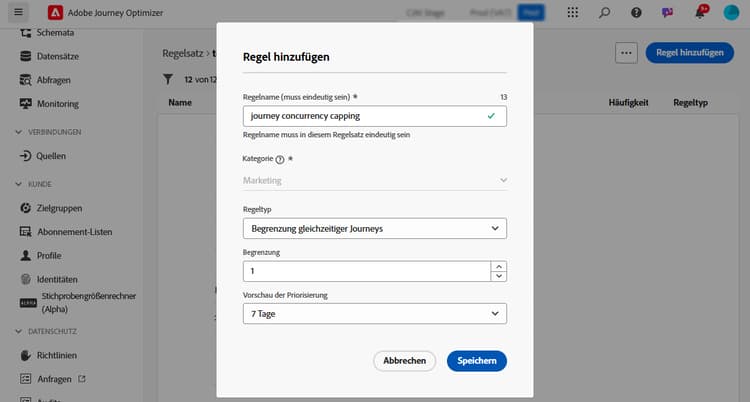Click the Regelsatz breadcrumb link

[183, 53]
